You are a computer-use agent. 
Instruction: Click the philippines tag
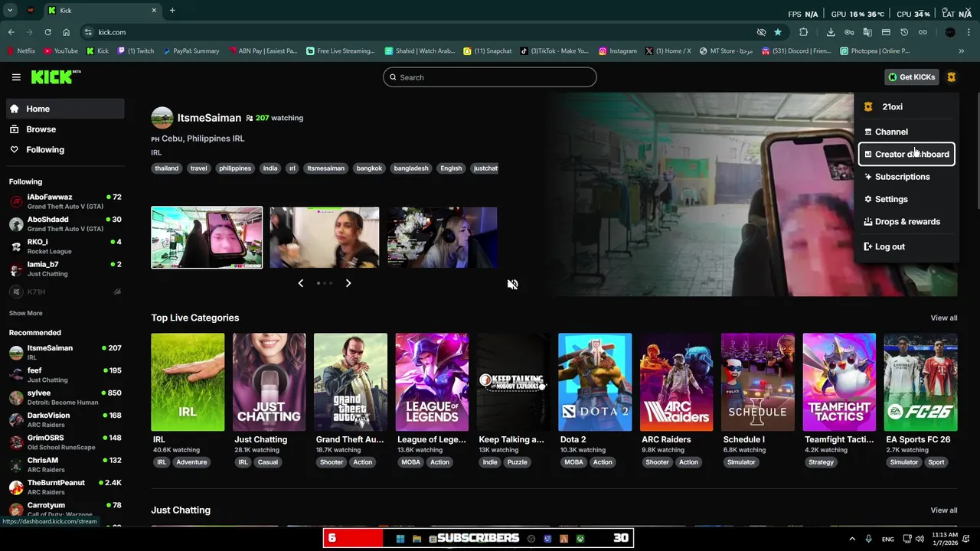point(235,168)
